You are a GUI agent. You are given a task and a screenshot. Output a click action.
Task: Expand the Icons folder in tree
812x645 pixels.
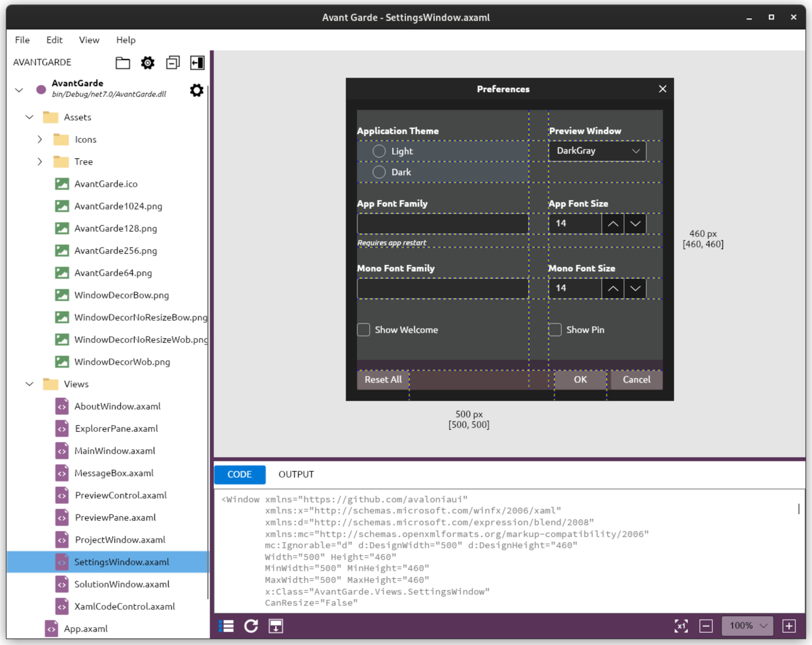tap(40, 139)
